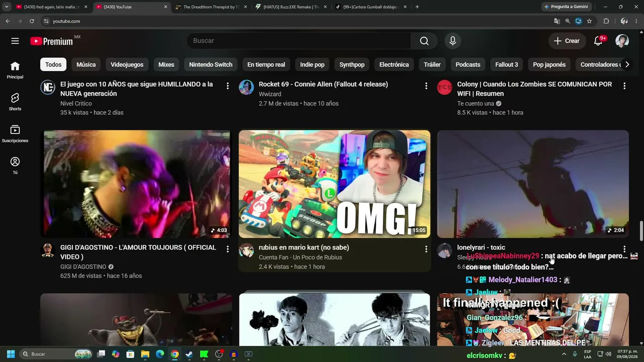Click the page vertical scrollbar thumb
The width and height of the screenshot is (644, 362).
click(x=641, y=231)
